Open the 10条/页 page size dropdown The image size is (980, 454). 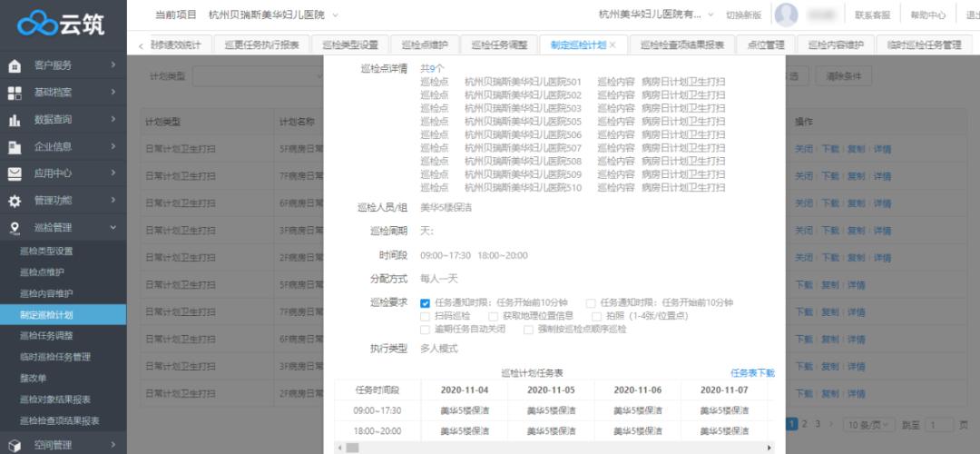[x=869, y=425]
